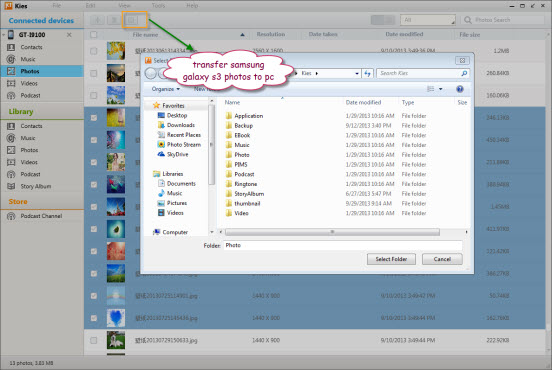The width and height of the screenshot is (552, 370).
Task: Click the Select Folder button
Action: [391, 259]
